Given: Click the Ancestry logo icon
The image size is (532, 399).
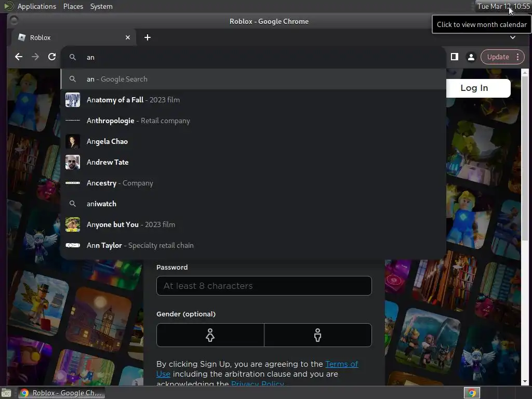Looking at the screenshot, I should click(x=73, y=183).
